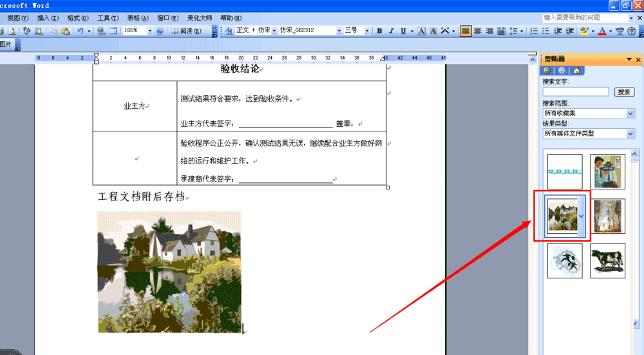644x355 pixels.
Task: Open the 工具 (Tools) menu
Action: tap(108, 17)
